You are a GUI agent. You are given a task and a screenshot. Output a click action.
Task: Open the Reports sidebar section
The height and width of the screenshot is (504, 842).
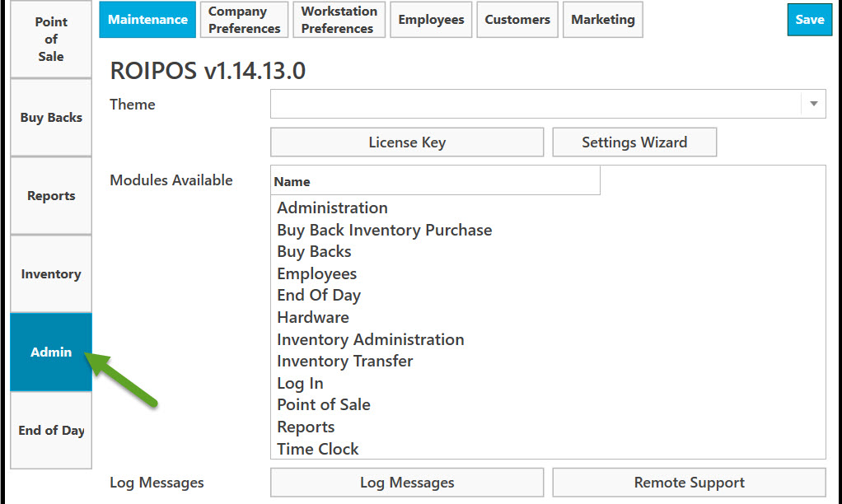point(51,196)
